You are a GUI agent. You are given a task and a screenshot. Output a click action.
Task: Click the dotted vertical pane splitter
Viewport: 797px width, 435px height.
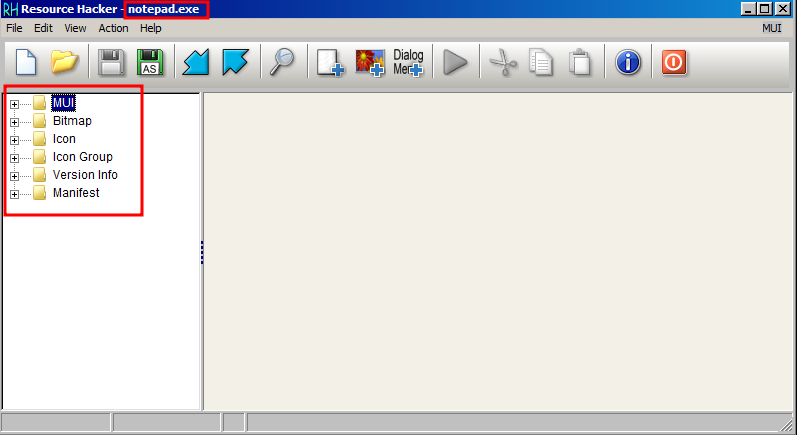[202, 253]
